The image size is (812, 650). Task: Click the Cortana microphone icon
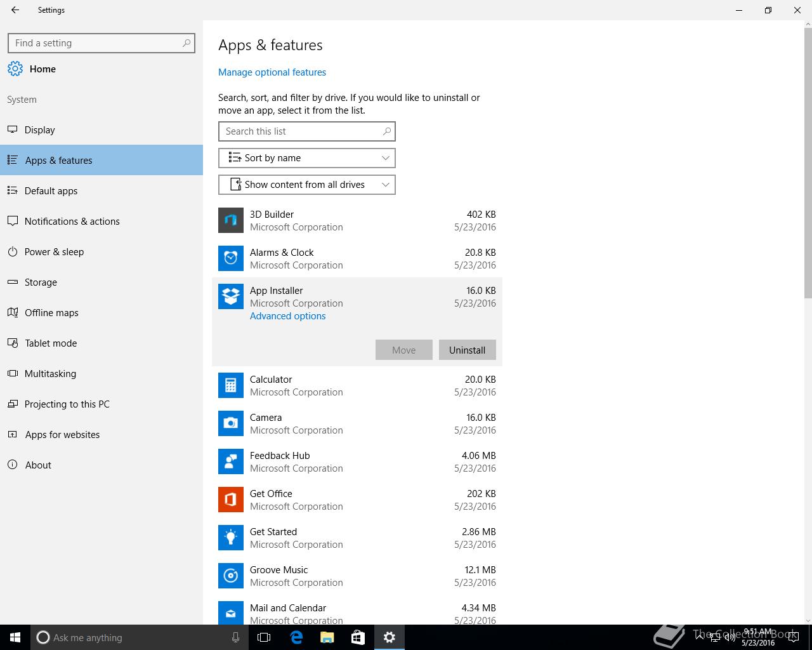click(x=235, y=637)
